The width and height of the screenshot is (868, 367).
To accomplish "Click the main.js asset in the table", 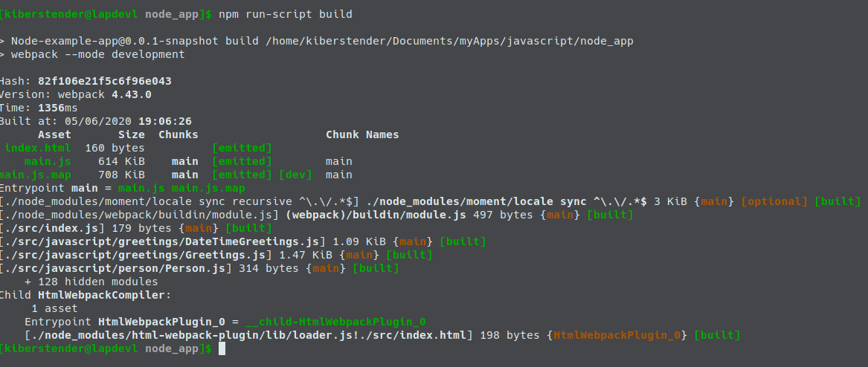I will coord(48,161).
